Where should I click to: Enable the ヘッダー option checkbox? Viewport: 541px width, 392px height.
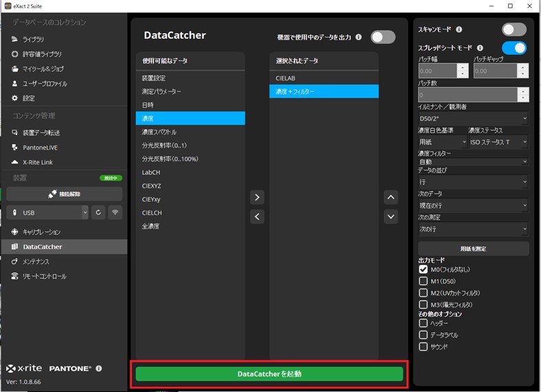(x=423, y=323)
